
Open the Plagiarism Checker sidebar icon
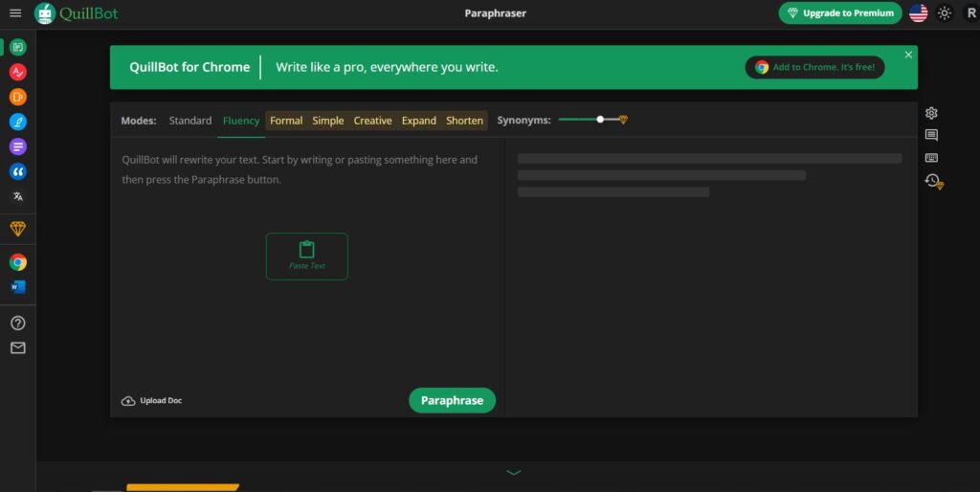tap(18, 97)
